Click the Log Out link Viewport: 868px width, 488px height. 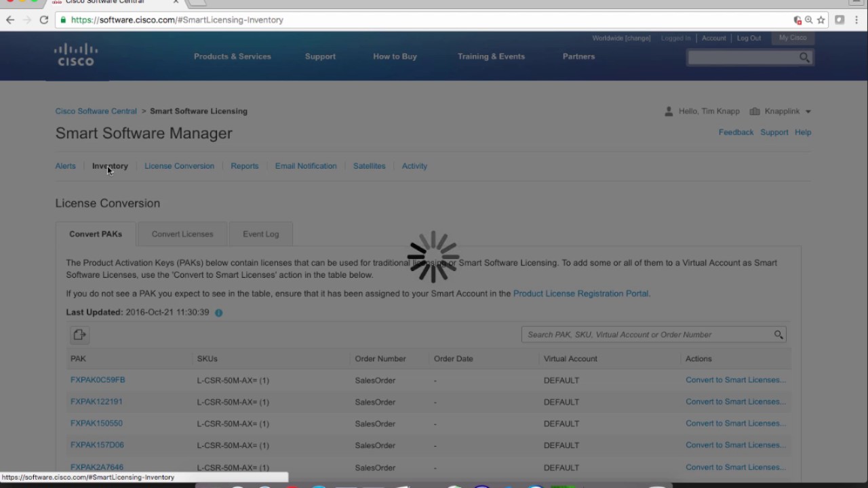(x=749, y=38)
